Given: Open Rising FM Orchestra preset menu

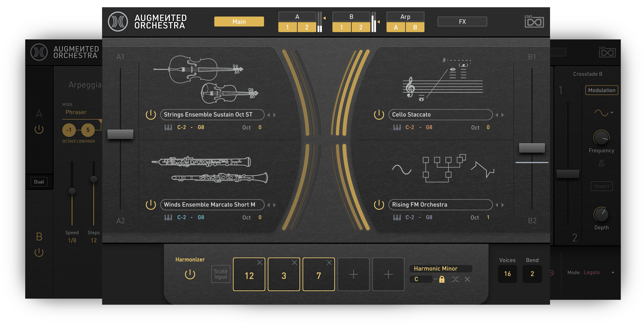Looking at the screenshot, I should click(440, 205).
